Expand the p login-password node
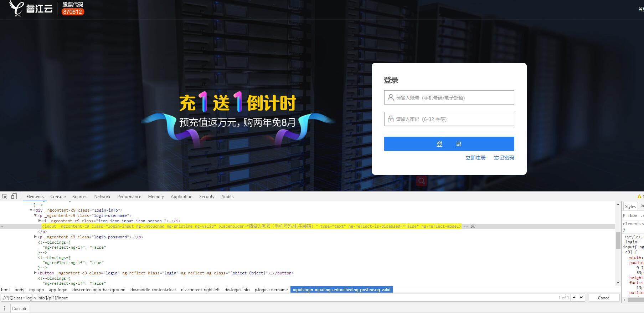This screenshot has height=314, width=644. pos(35,237)
